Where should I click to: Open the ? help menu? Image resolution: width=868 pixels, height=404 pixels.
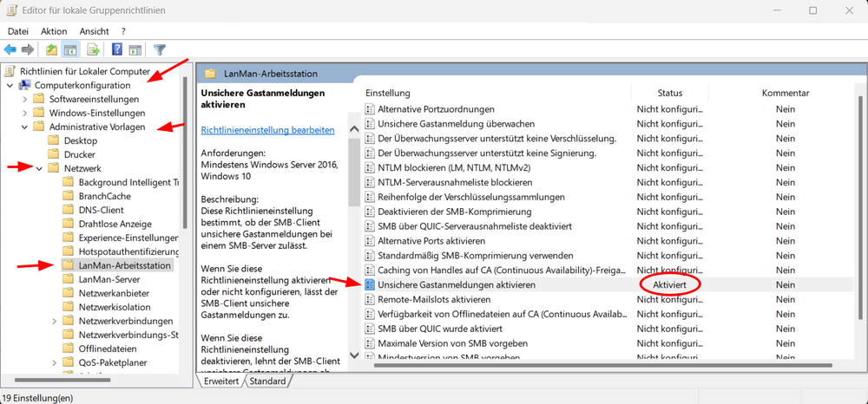[x=123, y=31]
